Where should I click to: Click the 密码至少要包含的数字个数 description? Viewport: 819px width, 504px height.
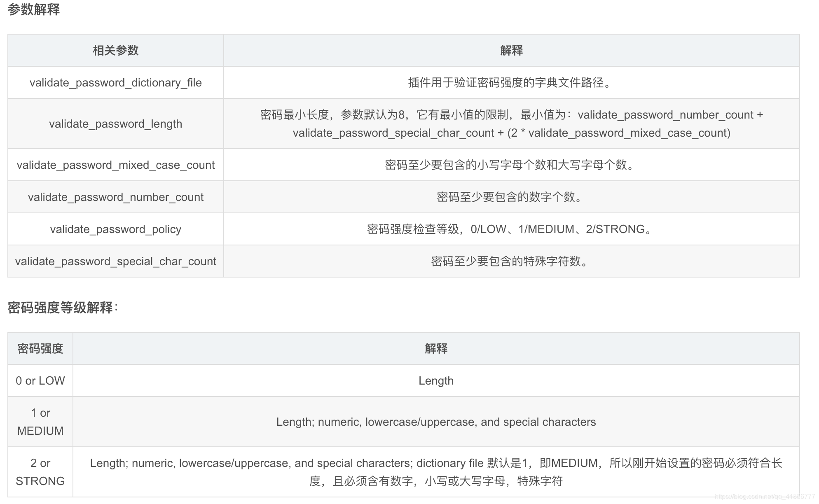pos(511,197)
